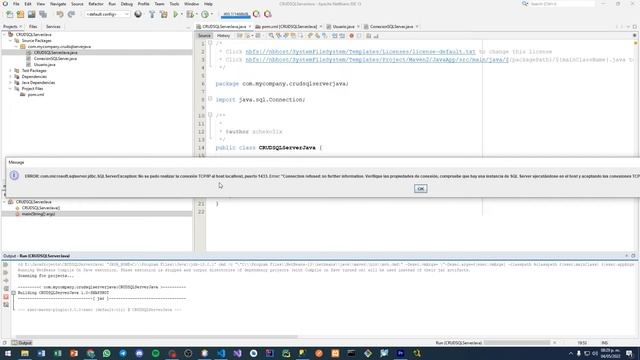Close the CRUDSQLServerJava.java editor tab
This screenshot has width=640, height=360.
click(x=250, y=27)
